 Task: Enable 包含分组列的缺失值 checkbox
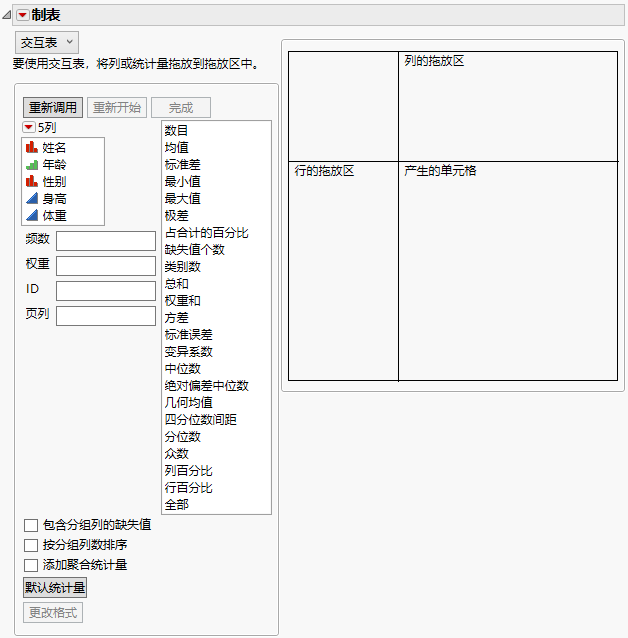[31, 525]
